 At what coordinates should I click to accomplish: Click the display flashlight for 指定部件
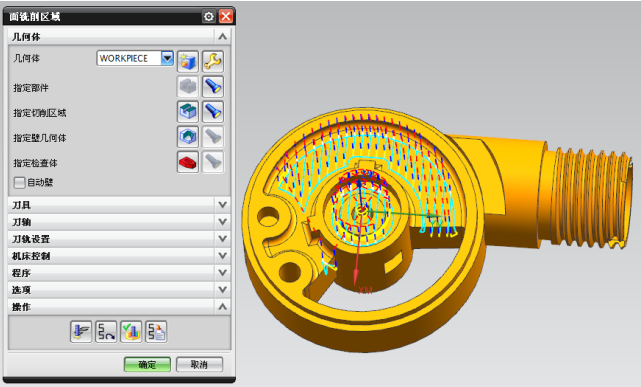(x=213, y=87)
